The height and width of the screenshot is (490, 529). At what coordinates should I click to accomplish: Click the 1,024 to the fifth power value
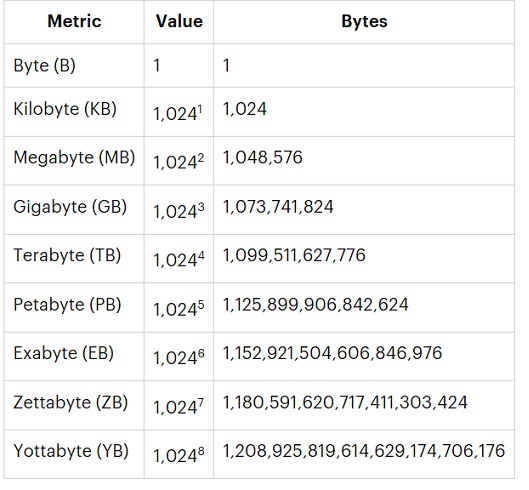(x=179, y=308)
